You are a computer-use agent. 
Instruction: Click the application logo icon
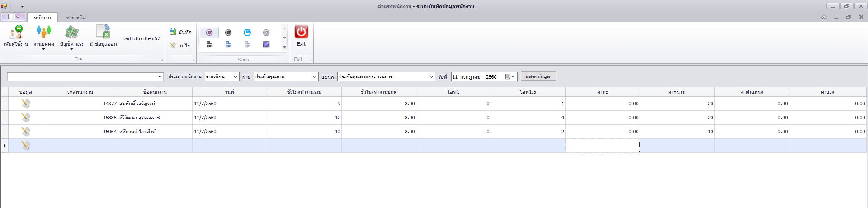coord(4,6)
